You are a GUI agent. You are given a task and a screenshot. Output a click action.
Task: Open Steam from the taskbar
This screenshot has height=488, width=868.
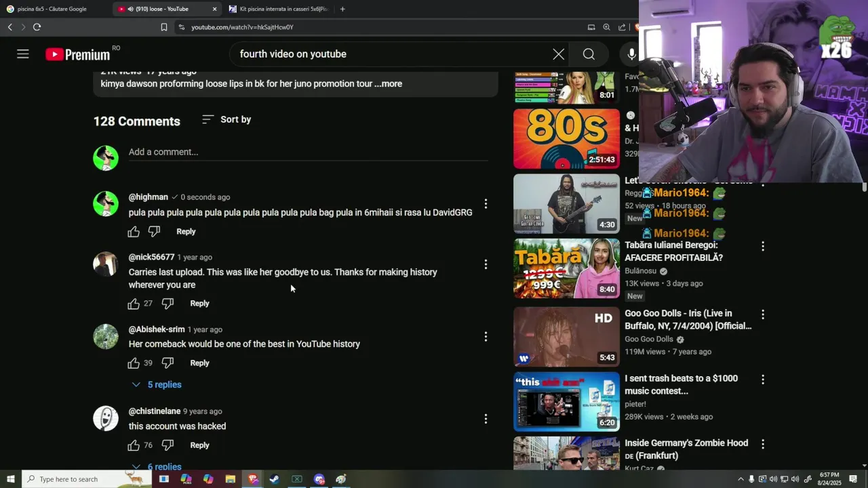[x=274, y=479]
